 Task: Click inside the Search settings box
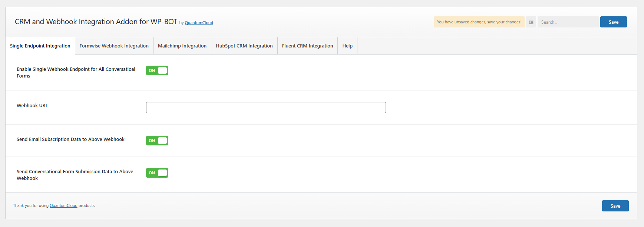coord(567,22)
